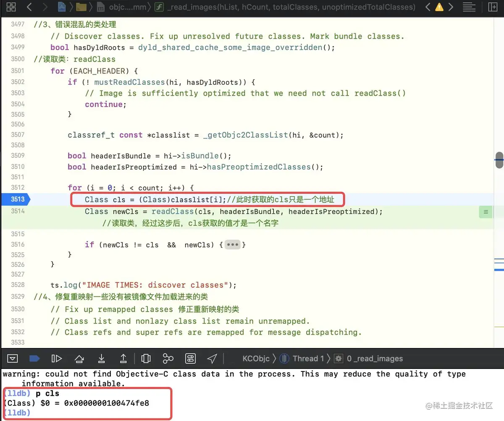Viewport: 504px width, 421px height.
Task: Click dyld_shared_cache_some_image_overridden call
Action: click(x=230, y=47)
